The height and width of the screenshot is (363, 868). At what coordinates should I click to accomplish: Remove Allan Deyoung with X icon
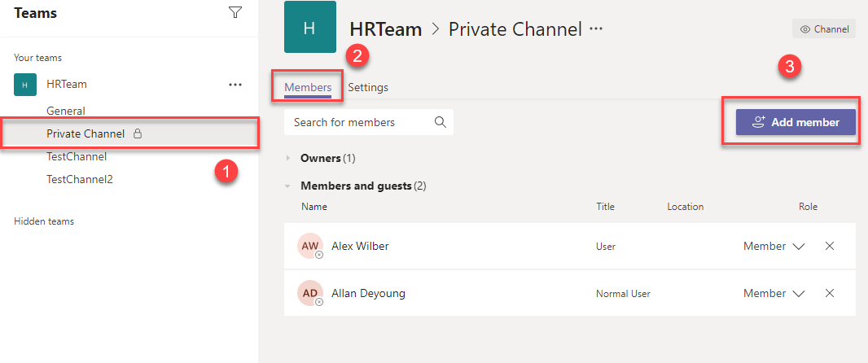click(830, 293)
